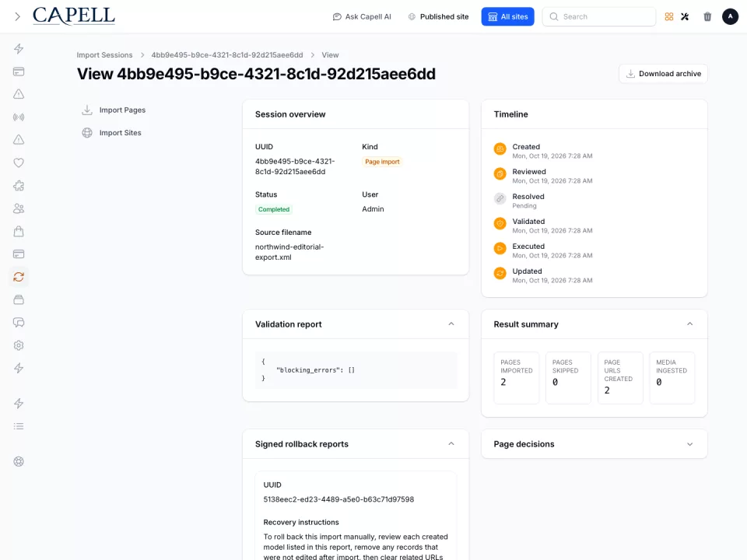
Task: Open the orange grid apps icon
Action: pyautogui.click(x=669, y=16)
